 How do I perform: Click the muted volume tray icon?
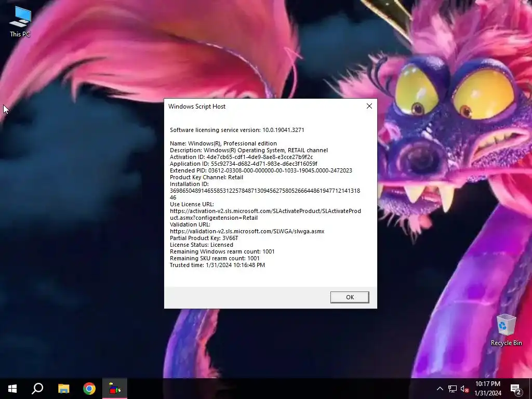click(x=464, y=389)
